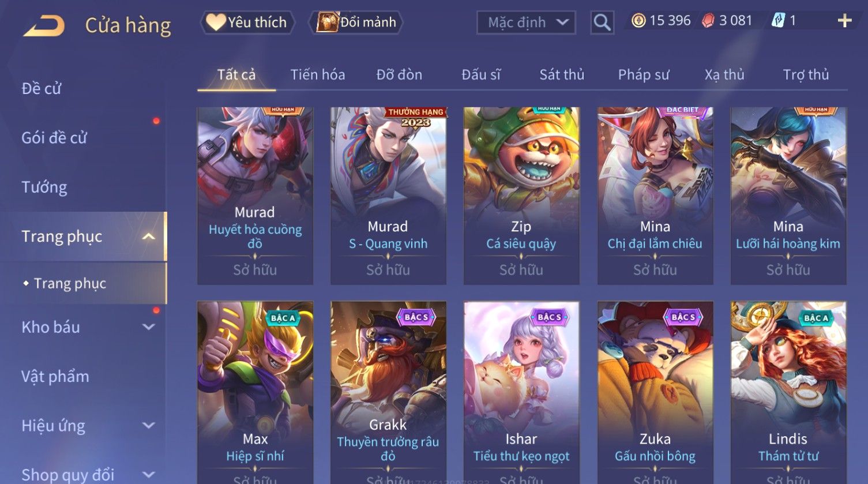
Task: Select the Sát thủ tab
Action: (562, 75)
